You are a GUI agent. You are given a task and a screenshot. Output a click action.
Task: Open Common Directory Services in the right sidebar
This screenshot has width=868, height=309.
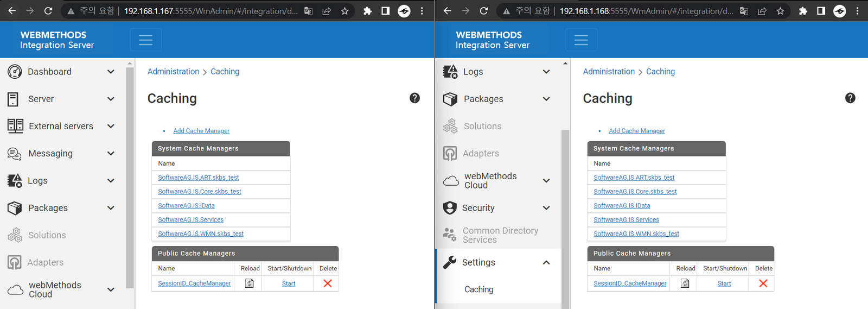(500, 235)
